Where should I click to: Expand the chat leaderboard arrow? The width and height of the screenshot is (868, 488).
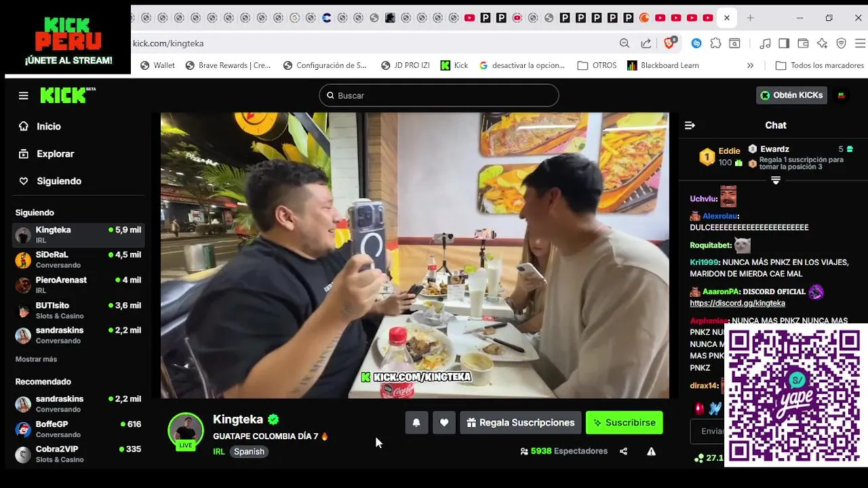(x=776, y=180)
